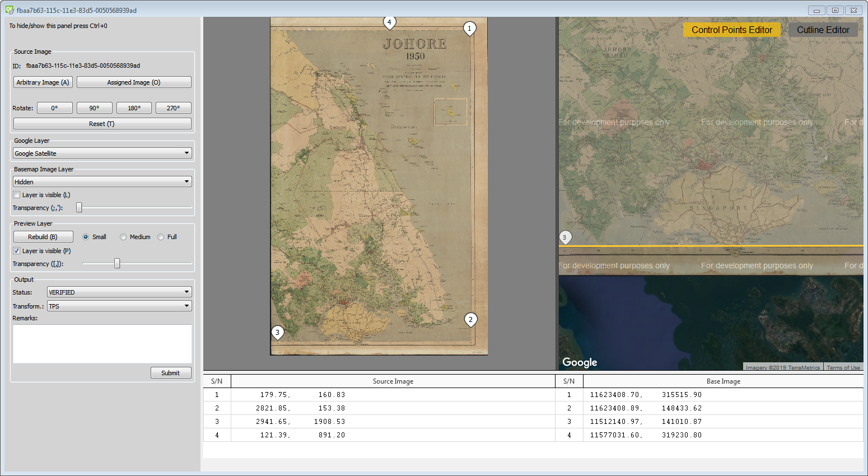
Task: Submit the georeferencing output
Action: click(x=171, y=372)
